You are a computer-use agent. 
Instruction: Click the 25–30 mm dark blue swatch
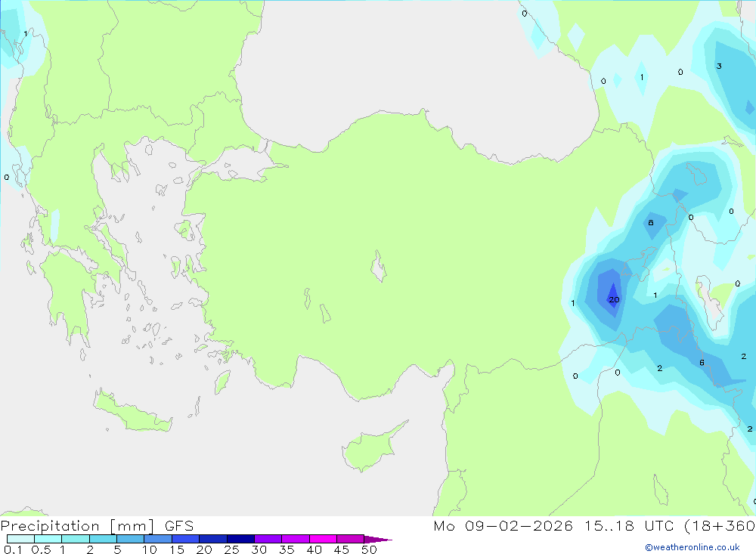[x=240, y=539]
